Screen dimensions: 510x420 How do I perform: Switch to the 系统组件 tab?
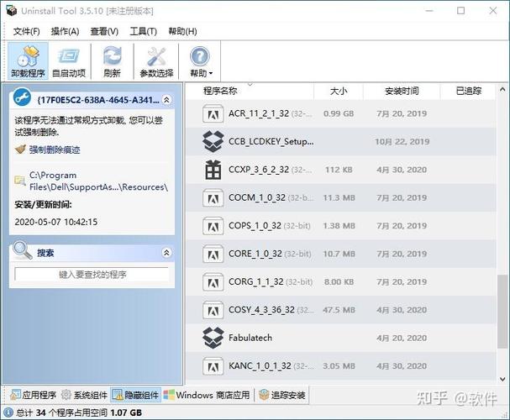pos(85,395)
